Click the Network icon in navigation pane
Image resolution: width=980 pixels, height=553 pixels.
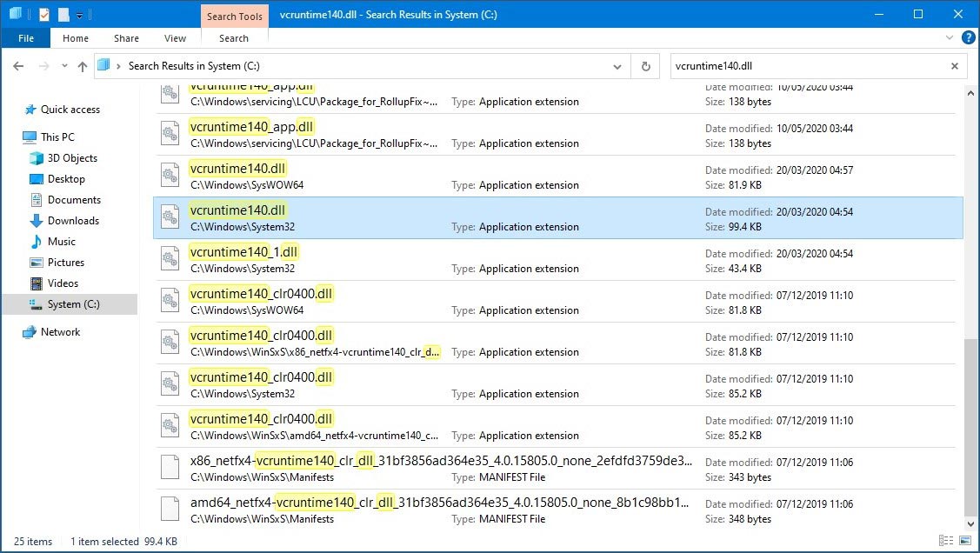30,332
